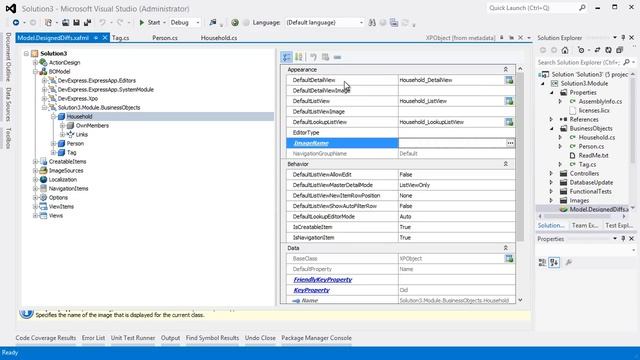Screen dimensions: 640x360
Task: Close the Model.DesignedDiffs.xafml tab
Action: point(105,38)
